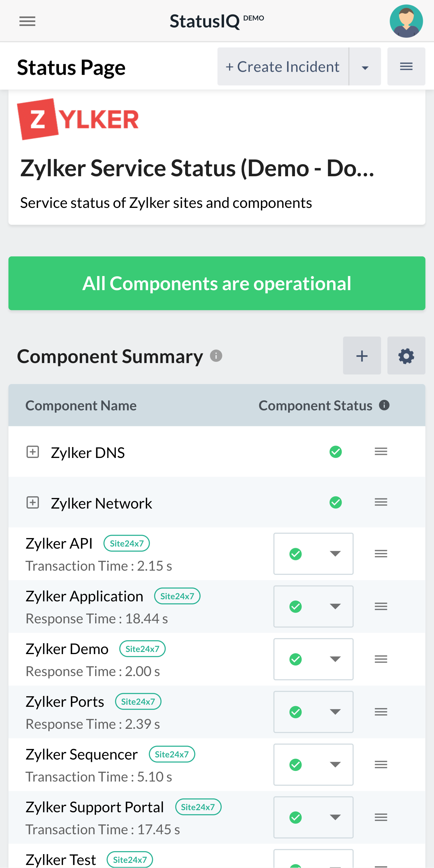Click the Zylker Demo green status checkmark
This screenshot has height=868, width=434.
point(295,660)
